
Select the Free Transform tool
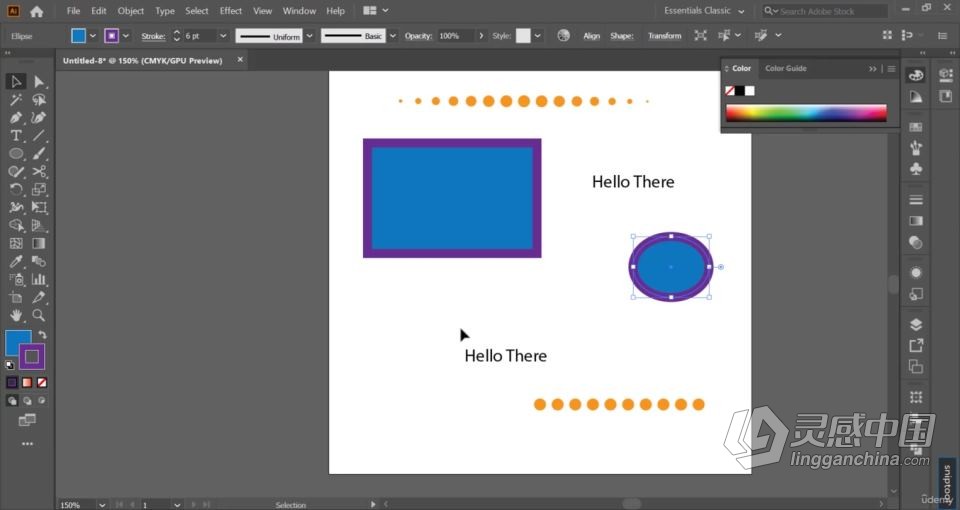[x=39, y=208]
